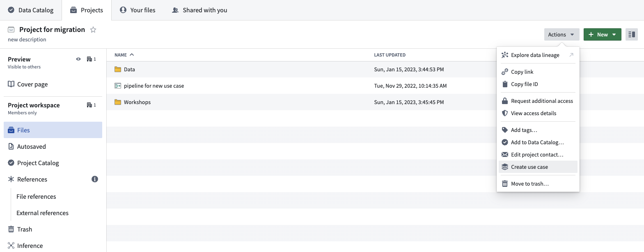Select Files in the project sidebar

click(53, 130)
